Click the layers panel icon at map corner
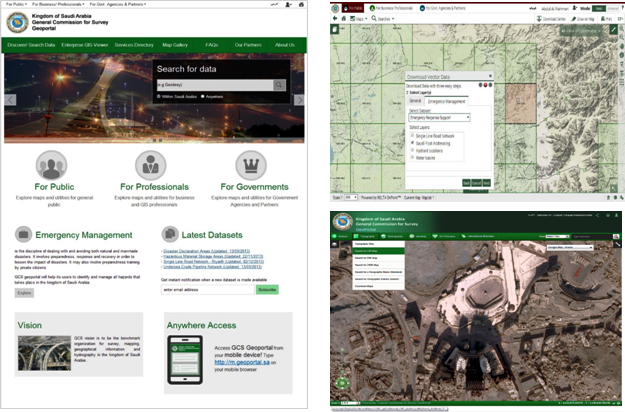Image resolution: width=625 pixels, height=412 pixels. (x=335, y=29)
